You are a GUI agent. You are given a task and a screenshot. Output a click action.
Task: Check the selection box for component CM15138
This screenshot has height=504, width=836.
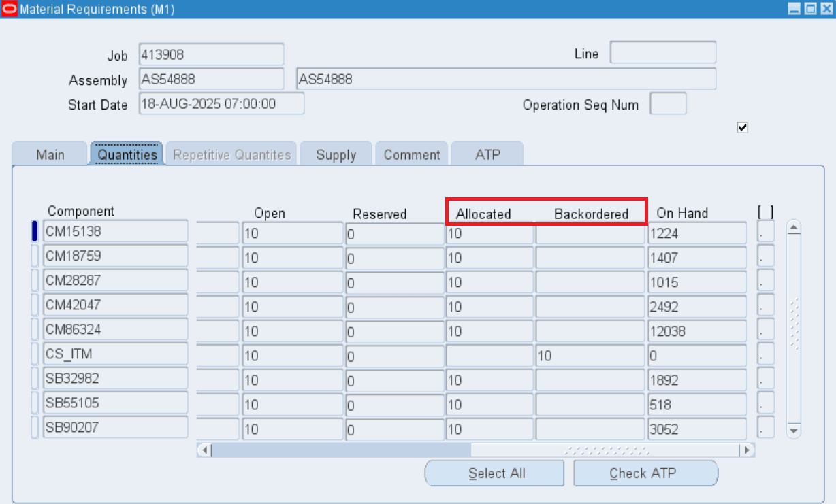(x=33, y=231)
